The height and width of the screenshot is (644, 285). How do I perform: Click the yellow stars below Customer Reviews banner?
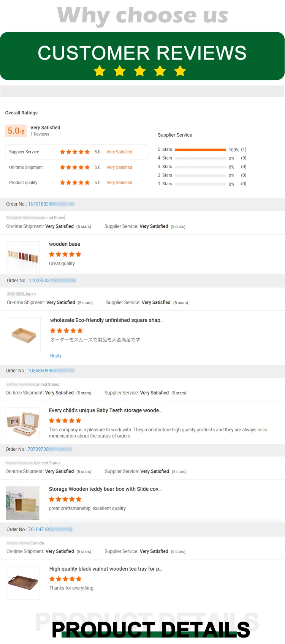140,71
